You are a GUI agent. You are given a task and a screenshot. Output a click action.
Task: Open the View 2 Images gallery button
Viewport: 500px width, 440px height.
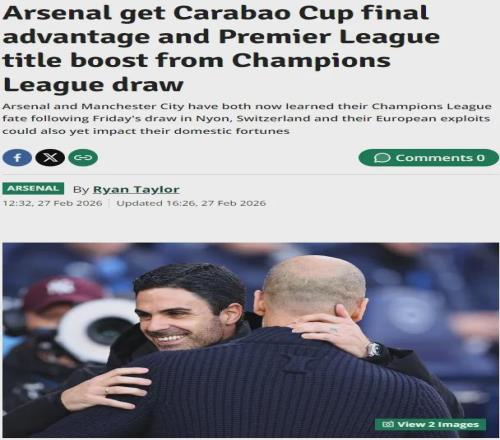point(430,424)
